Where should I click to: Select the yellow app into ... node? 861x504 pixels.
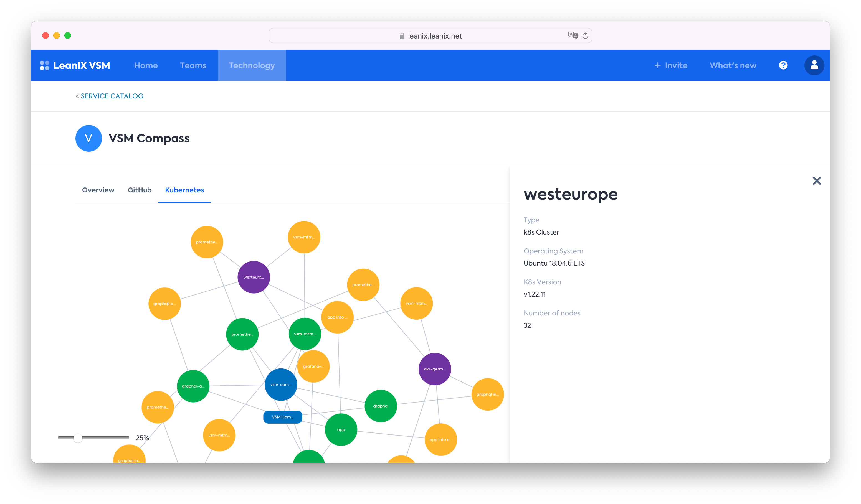point(337,317)
